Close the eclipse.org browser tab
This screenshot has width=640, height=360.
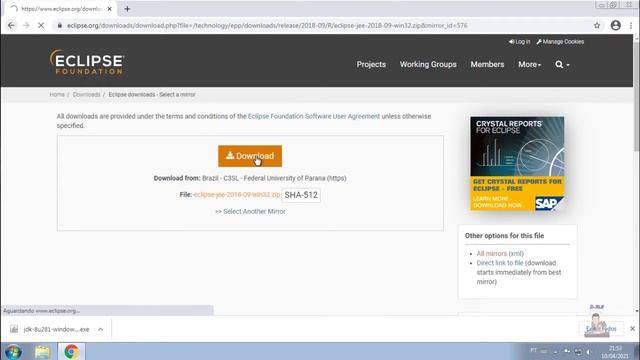tap(109, 9)
